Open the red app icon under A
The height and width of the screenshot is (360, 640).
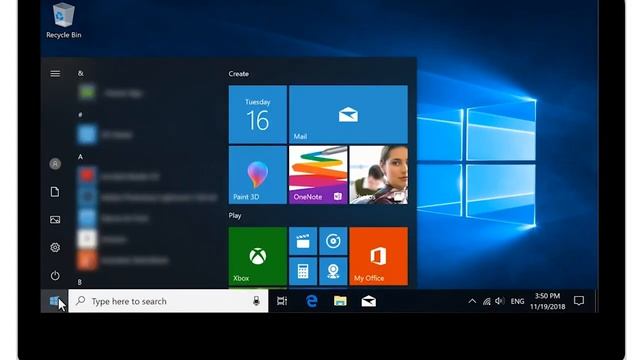(87, 176)
